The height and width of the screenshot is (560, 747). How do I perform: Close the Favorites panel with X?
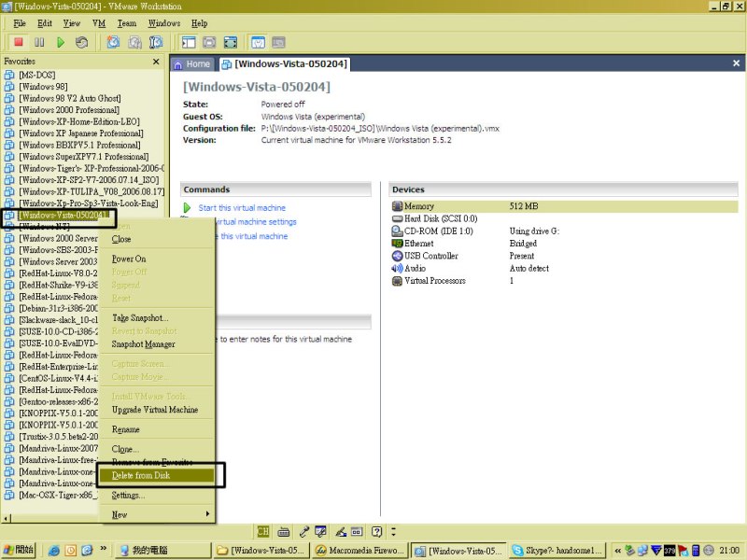[x=156, y=62]
